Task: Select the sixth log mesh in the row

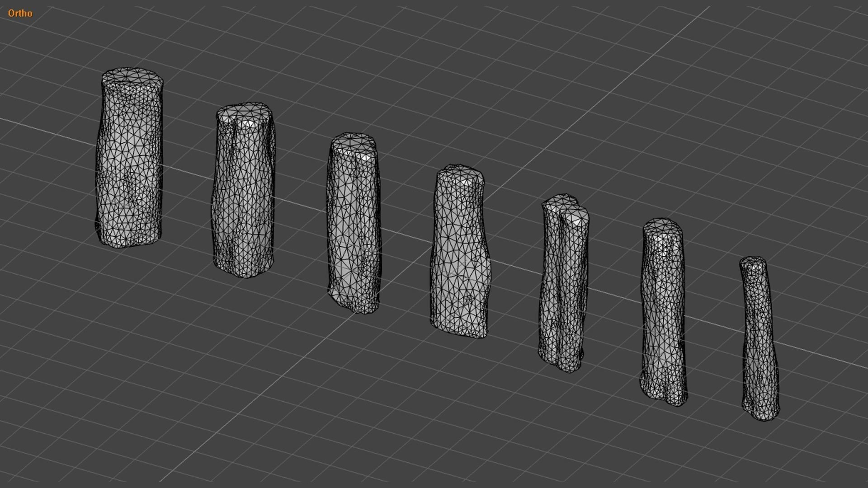Action: coord(664,312)
